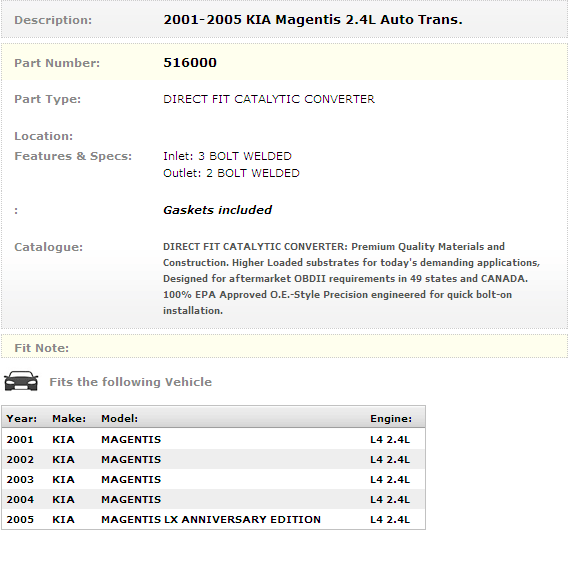Click the Model column header
Image resolution: width=570 pixels, height=565 pixels.
pyautogui.click(x=120, y=418)
